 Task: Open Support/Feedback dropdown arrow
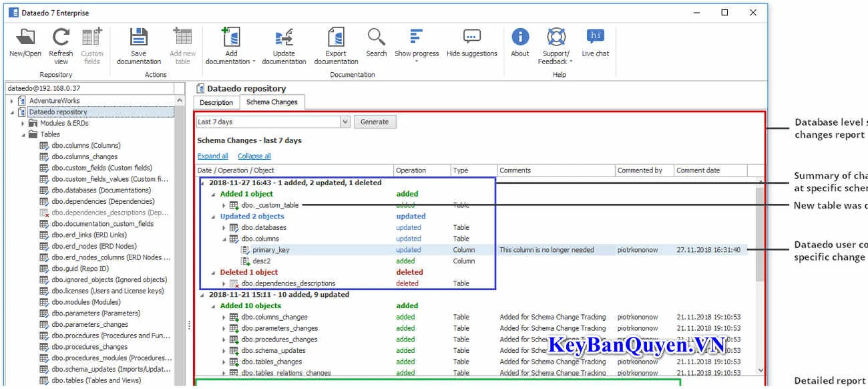(571, 61)
